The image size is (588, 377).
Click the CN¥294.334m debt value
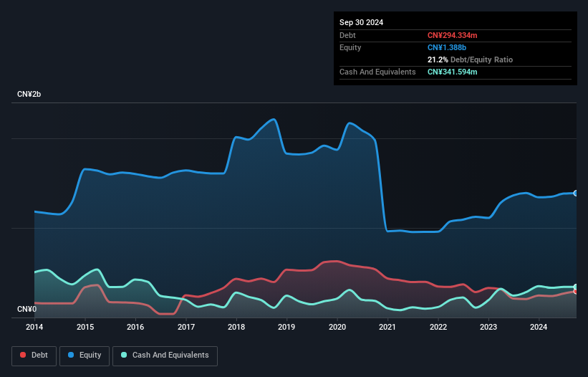pyautogui.click(x=452, y=35)
